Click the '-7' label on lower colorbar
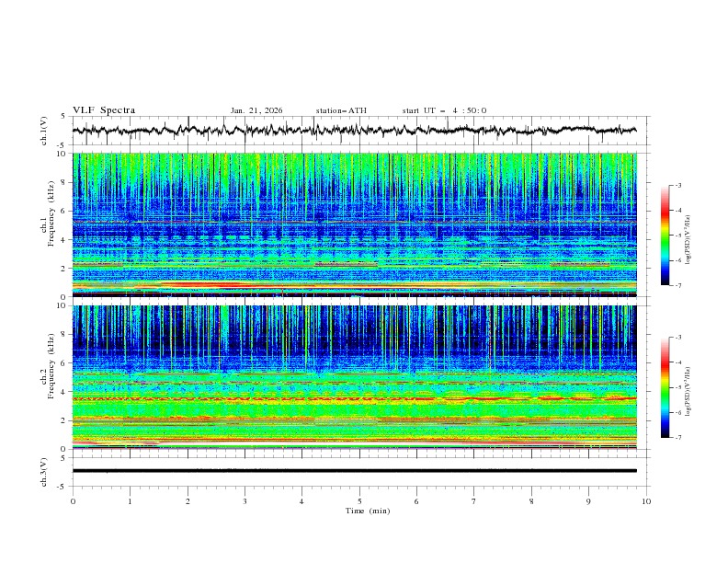This screenshot has height=563, width=728. click(677, 438)
